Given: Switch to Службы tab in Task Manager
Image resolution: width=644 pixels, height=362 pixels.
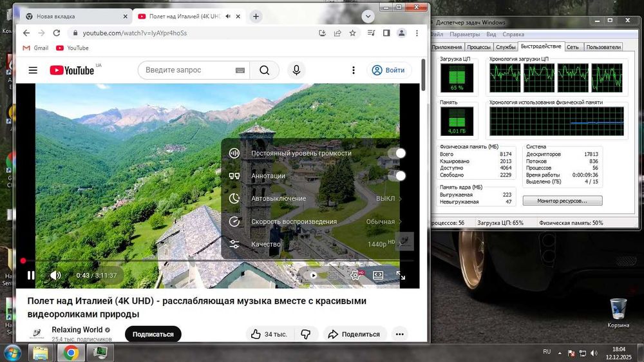Looking at the screenshot, I should tap(505, 47).
